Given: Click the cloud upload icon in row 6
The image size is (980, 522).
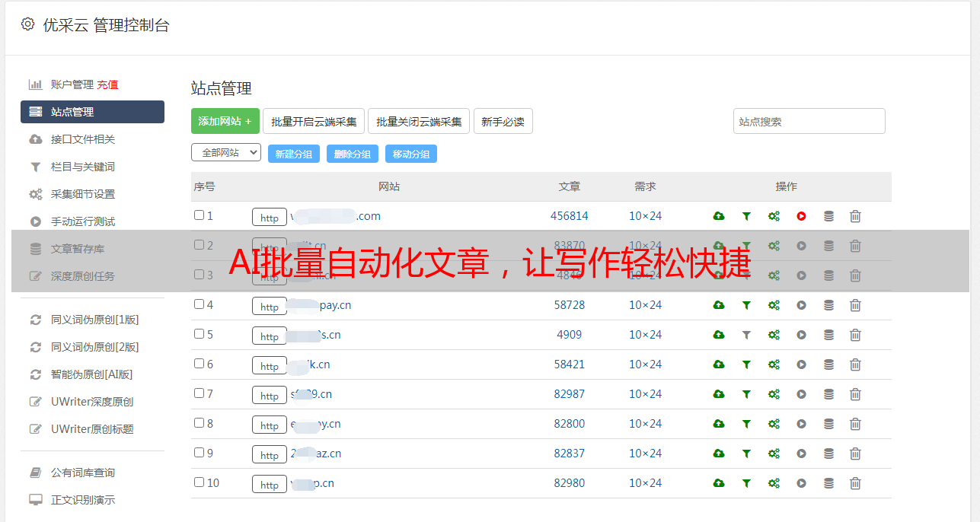Looking at the screenshot, I should [x=718, y=364].
